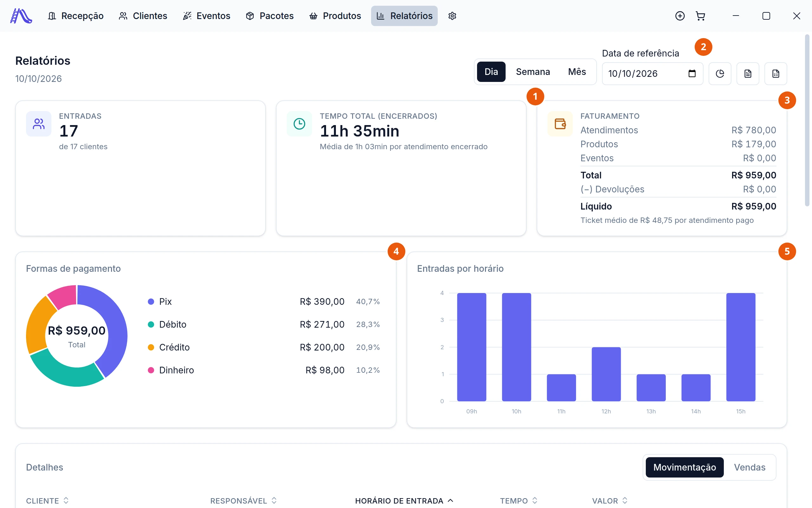Image resolution: width=812 pixels, height=508 pixels.
Task: Click the Dinheiro amount R$ 98,00
Action: (325, 370)
